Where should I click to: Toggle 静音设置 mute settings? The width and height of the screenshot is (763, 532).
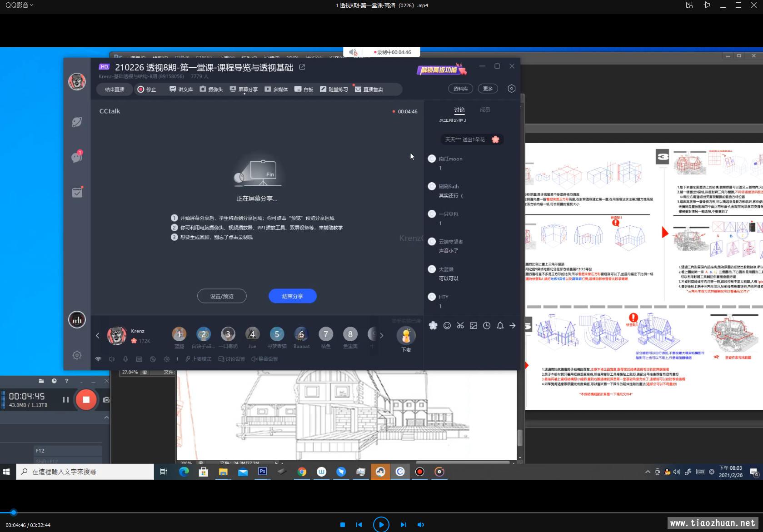pyautogui.click(x=264, y=359)
